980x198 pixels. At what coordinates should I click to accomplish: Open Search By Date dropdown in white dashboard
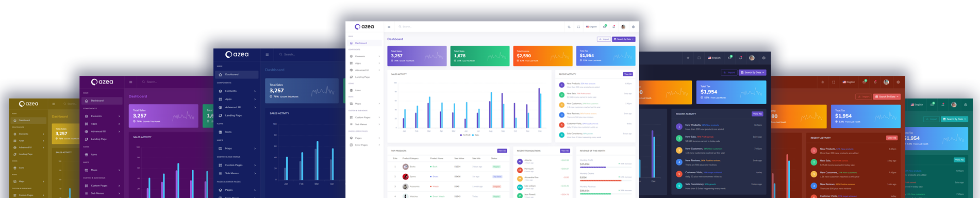[624, 39]
